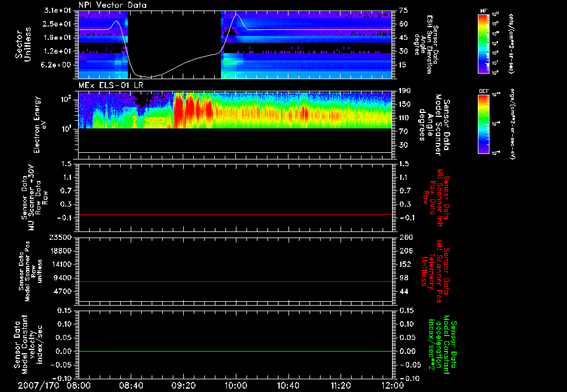Click the "ESH Sun Elevation Angle" axis label
This screenshot has width=567, height=392.
point(427,44)
